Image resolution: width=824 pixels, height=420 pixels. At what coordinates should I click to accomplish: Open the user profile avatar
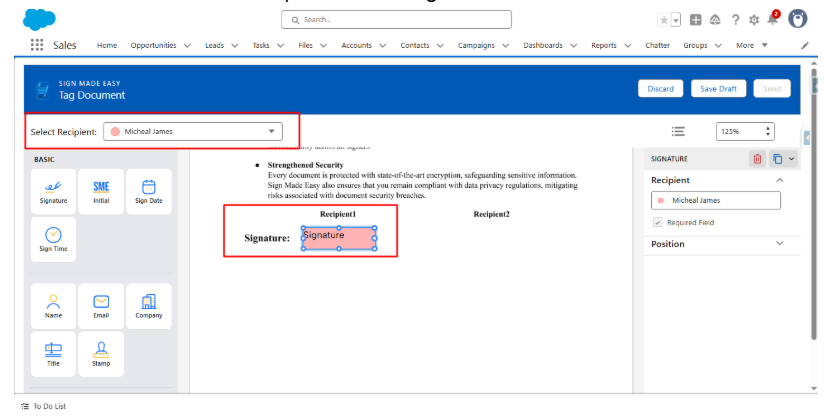point(798,19)
